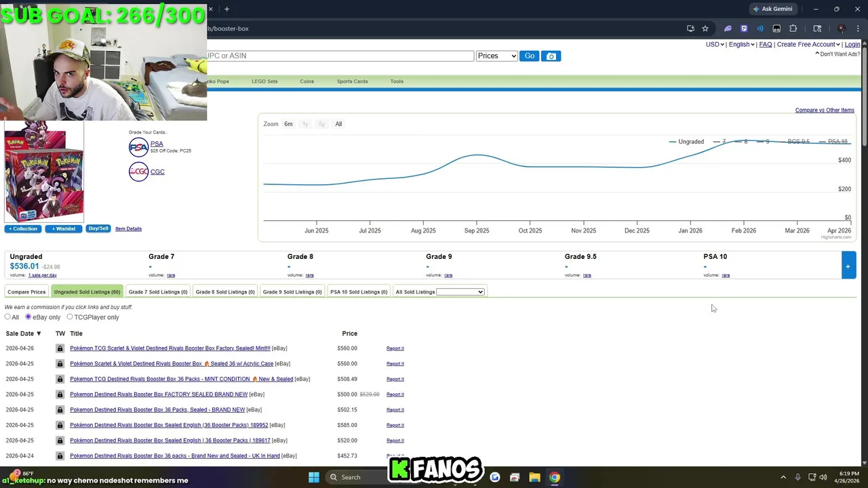
Task: Open the FAQ link
Action: click(766, 44)
